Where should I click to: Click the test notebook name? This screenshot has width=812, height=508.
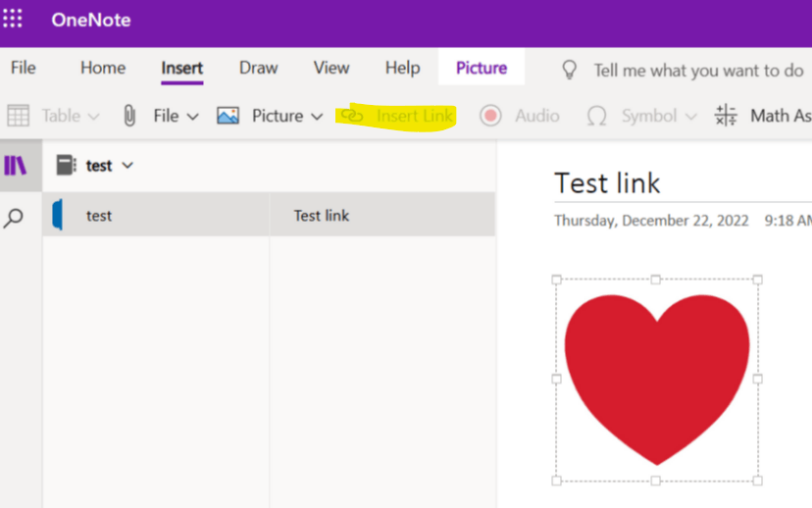[x=99, y=166]
